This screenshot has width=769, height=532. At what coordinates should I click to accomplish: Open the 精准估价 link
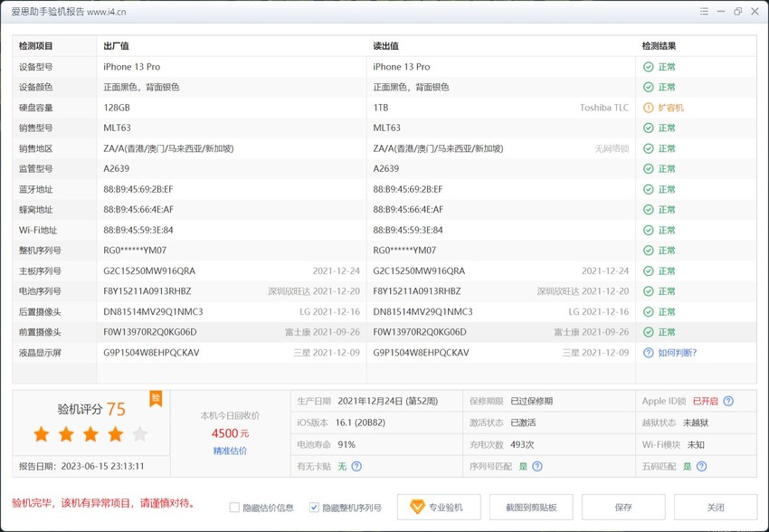click(x=230, y=451)
